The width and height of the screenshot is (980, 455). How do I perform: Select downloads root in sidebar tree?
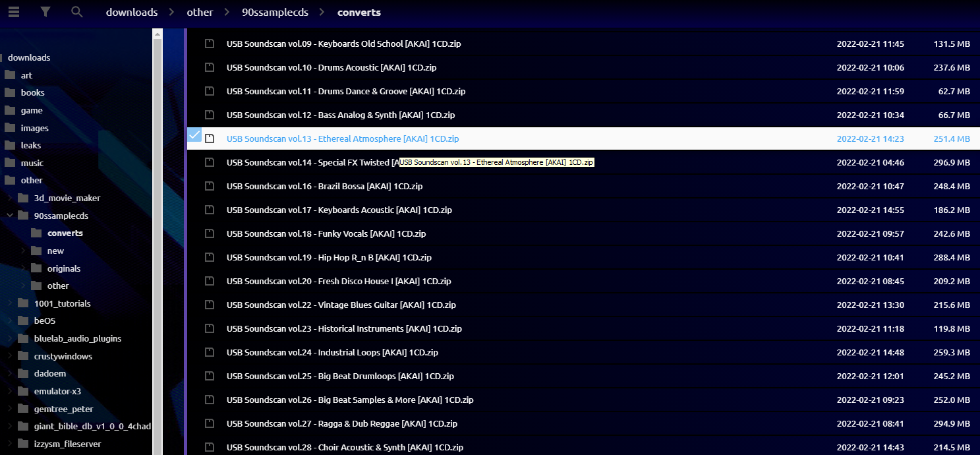(x=29, y=57)
